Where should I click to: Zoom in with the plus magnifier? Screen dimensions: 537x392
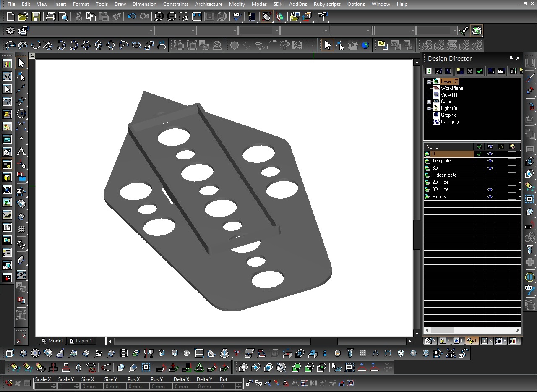(159, 17)
